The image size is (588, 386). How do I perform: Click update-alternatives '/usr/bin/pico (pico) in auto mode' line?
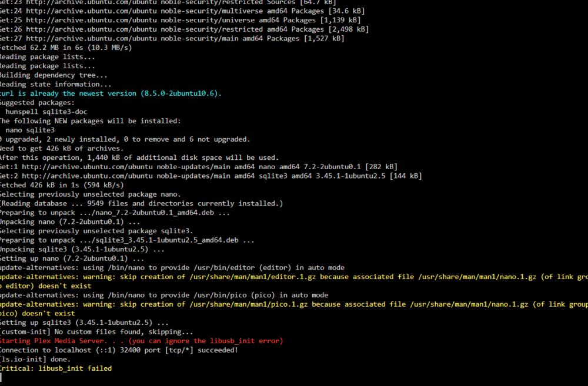pyautogui.click(x=164, y=296)
